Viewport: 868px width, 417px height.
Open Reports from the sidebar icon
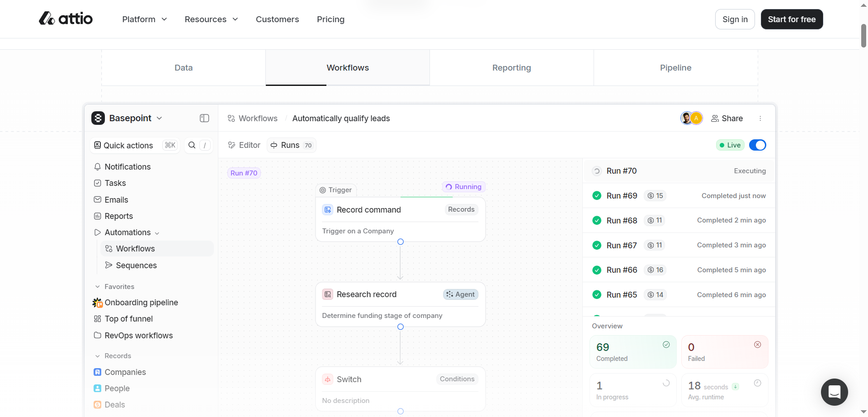[97, 216]
